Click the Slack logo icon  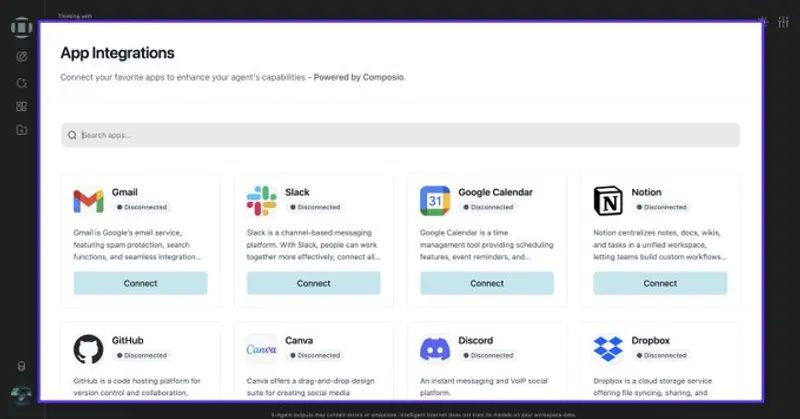(261, 200)
